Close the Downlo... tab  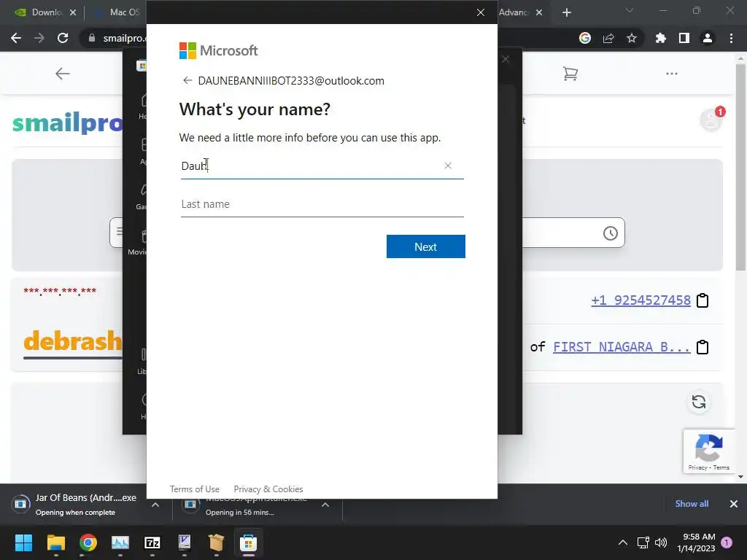(73, 12)
